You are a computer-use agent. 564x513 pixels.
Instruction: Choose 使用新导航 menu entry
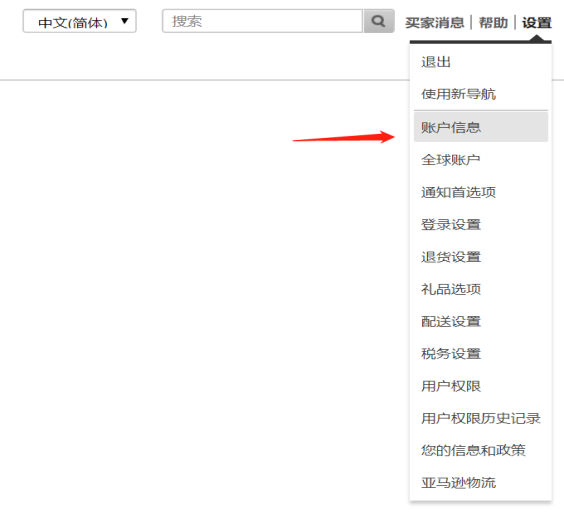point(459,94)
